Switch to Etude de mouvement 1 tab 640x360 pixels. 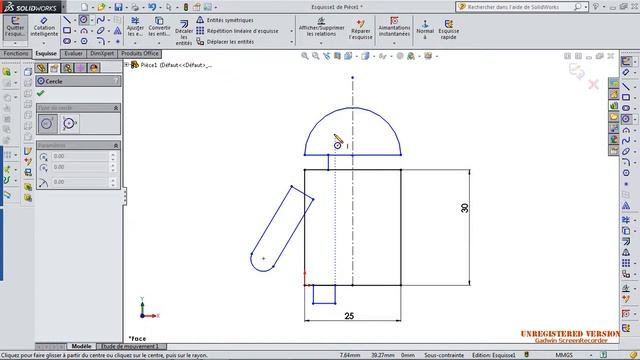[130, 346]
